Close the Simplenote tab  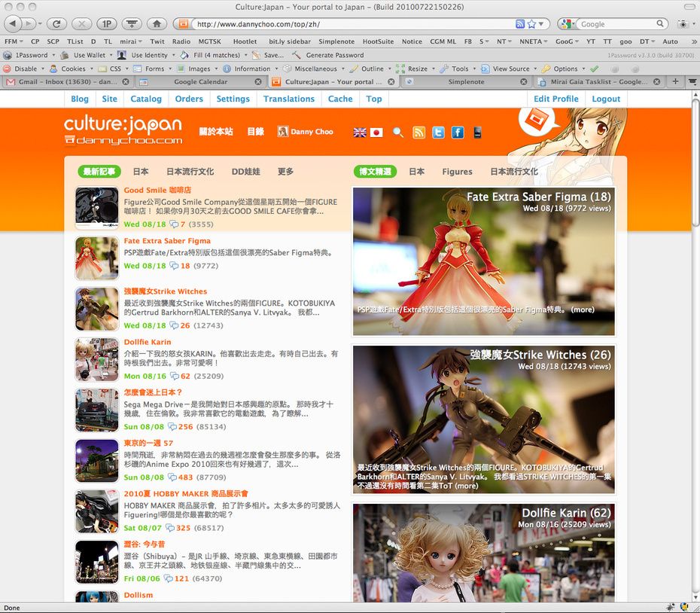pos(524,82)
